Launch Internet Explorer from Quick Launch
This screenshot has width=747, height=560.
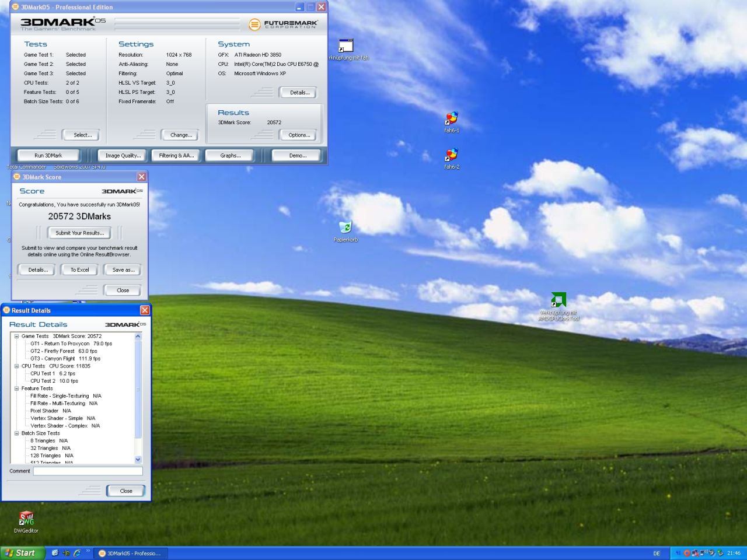(x=77, y=553)
